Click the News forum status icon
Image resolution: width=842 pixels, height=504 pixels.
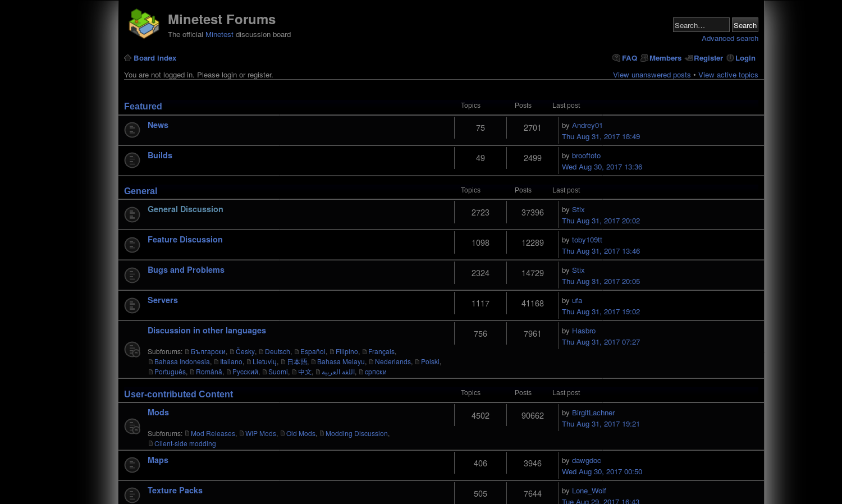pos(132,130)
